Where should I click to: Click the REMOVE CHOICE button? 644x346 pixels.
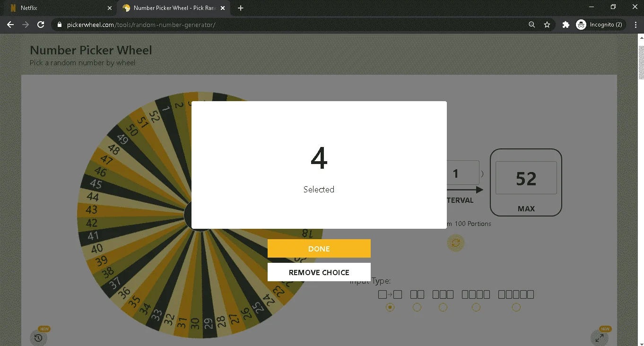(319, 272)
